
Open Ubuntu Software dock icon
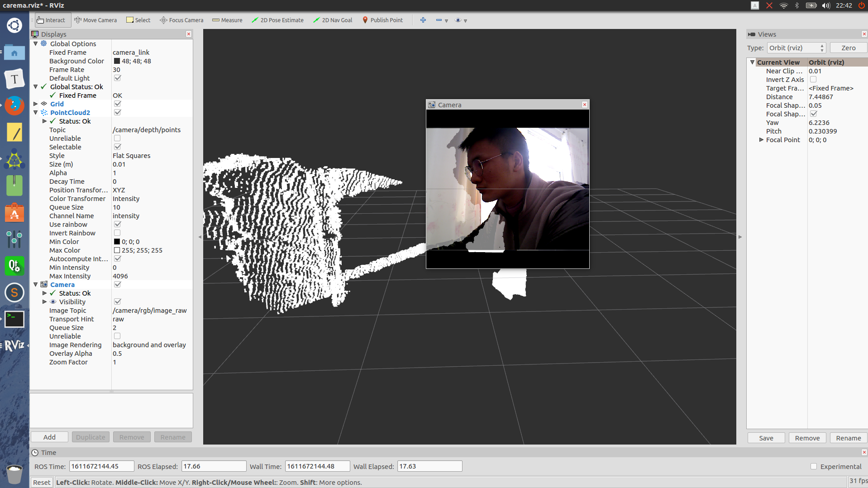click(x=14, y=213)
